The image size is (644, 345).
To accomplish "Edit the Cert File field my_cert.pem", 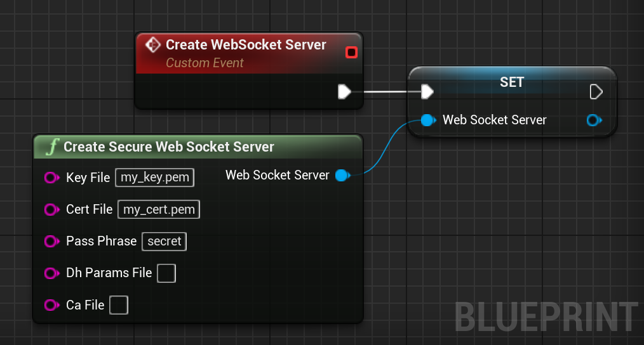I will pos(159,209).
